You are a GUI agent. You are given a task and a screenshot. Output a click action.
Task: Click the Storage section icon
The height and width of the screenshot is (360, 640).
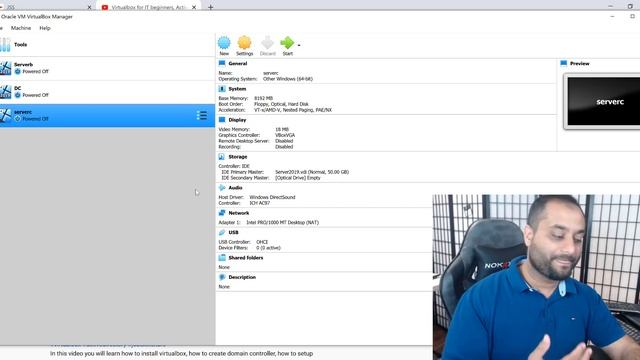click(x=222, y=157)
